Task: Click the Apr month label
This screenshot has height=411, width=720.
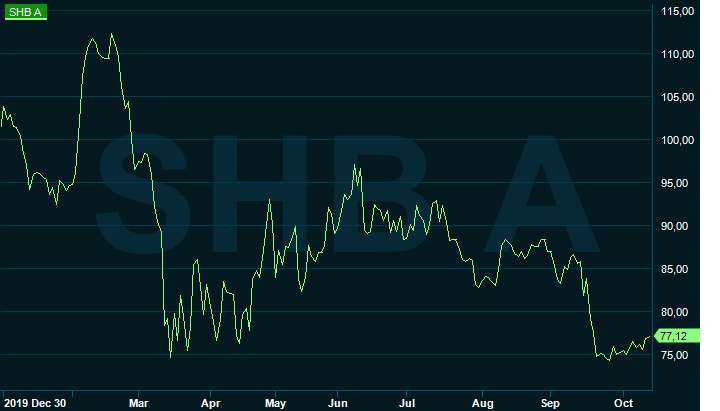Action: pos(211,403)
